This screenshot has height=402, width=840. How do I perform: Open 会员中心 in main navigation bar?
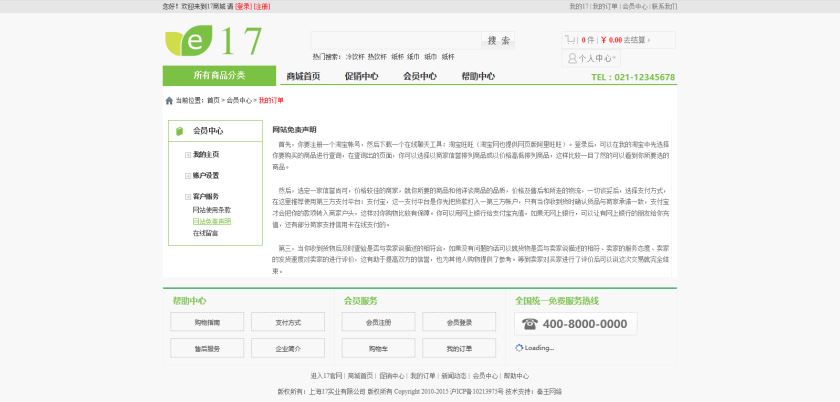(419, 76)
